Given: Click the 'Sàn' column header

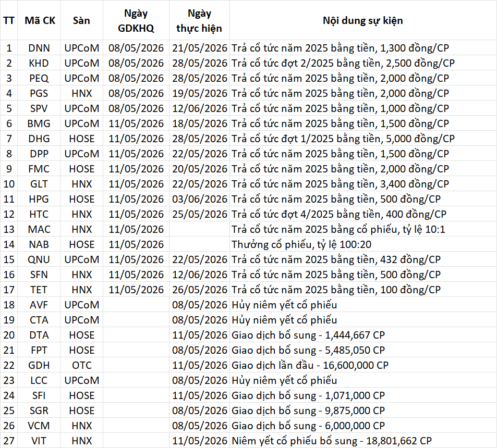Looking at the screenshot, I should click(x=82, y=20).
